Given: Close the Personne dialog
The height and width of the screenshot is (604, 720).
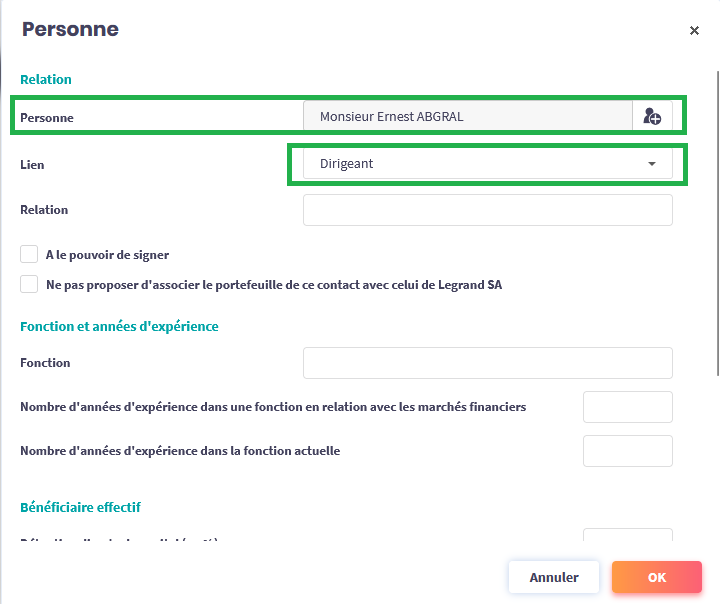Looking at the screenshot, I should [694, 31].
